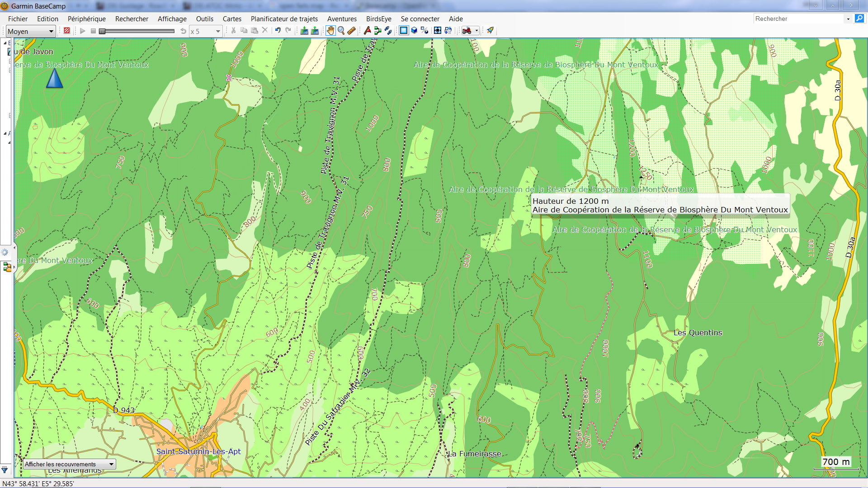Viewport: 868px width, 488px height.
Task: Click the motorcycle activity profile icon
Action: point(467,31)
